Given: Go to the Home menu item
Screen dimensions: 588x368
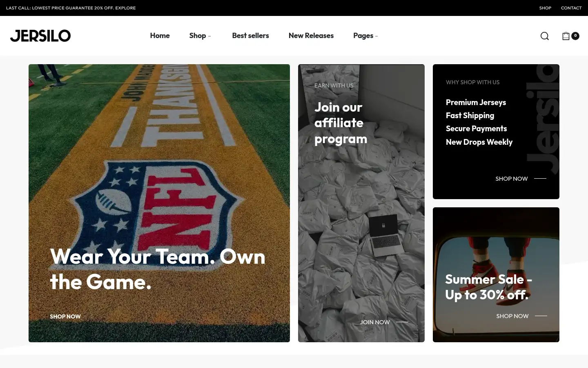Looking at the screenshot, I should [x=160, y=36].
